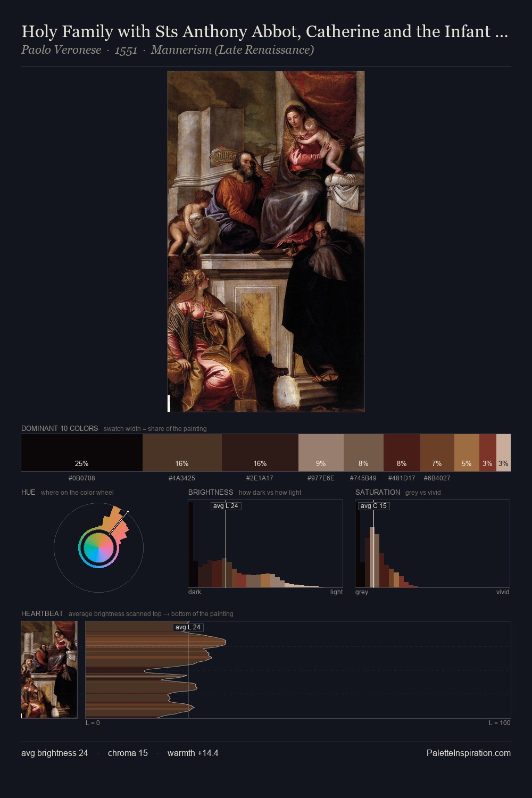Click hex code #6B4027

437,478
